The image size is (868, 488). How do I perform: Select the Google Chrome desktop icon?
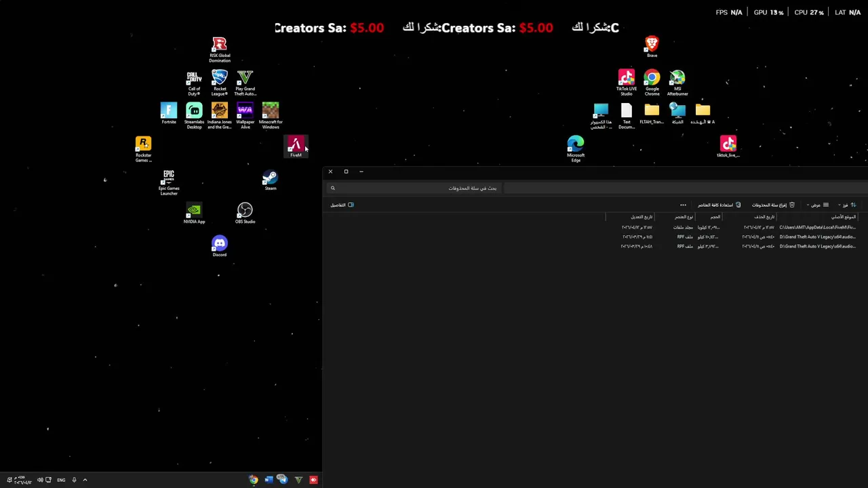(652, 83)
